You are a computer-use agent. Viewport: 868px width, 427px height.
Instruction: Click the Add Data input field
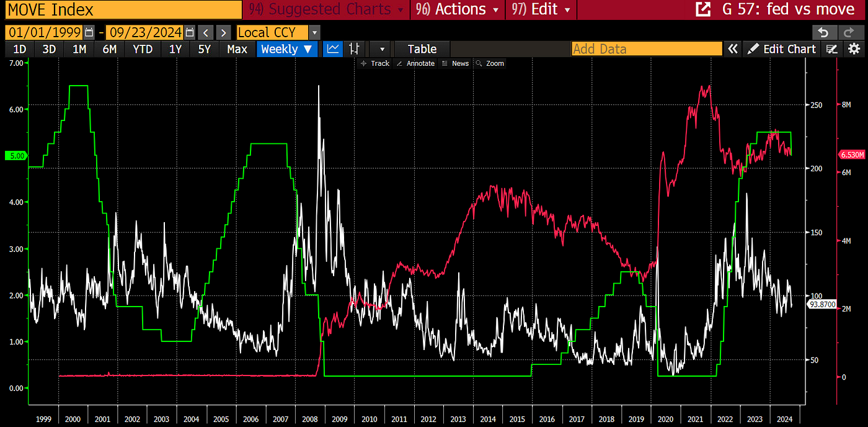click(x=647, y=48)
